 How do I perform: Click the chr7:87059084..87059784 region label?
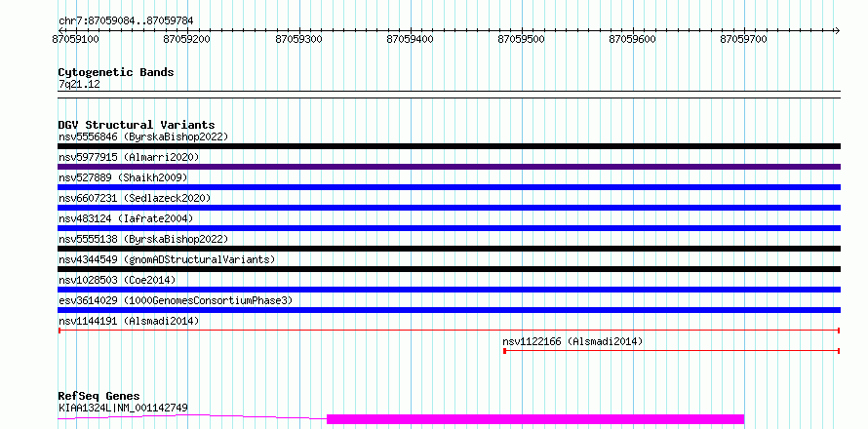pos(126,21)
